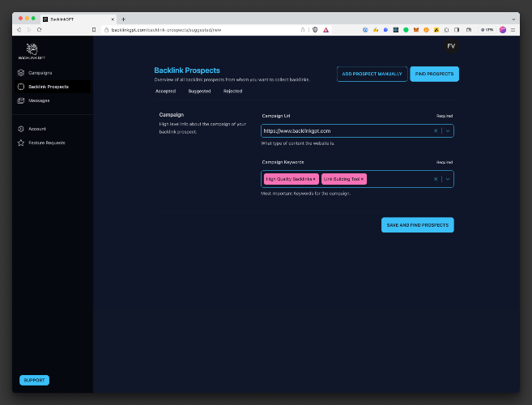Open Brave Shields lion icon
This screenshot has height=405, width=532.
pos(315,30)
